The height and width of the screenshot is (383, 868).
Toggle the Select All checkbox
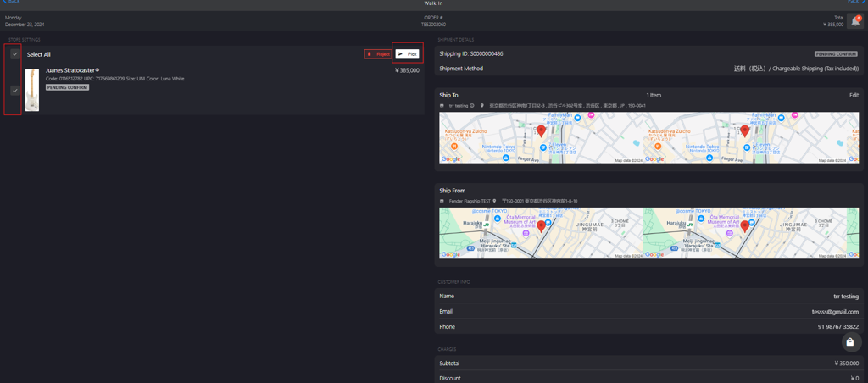pos(15,53)
